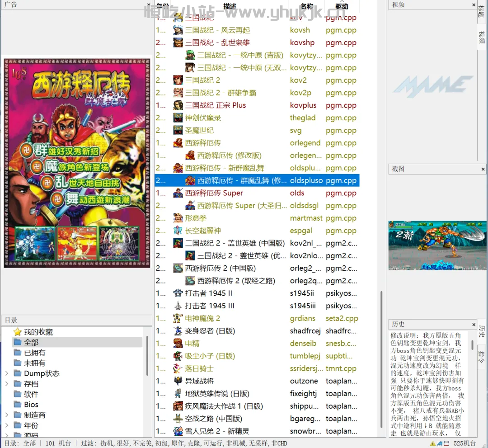Click the 历史 text scrollbar
This screenshot has width=488, height=448.
coord(473,345)
